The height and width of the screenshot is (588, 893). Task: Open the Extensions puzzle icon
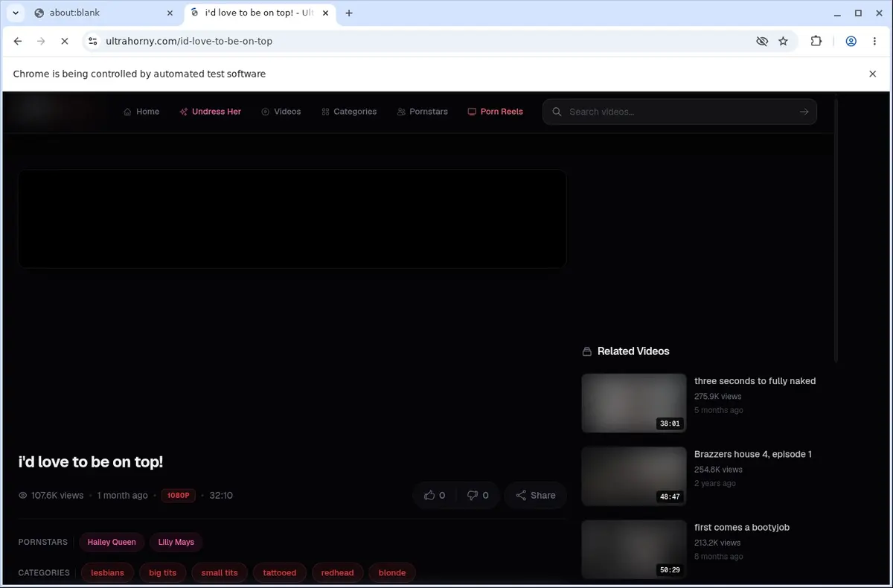(816, 42)
